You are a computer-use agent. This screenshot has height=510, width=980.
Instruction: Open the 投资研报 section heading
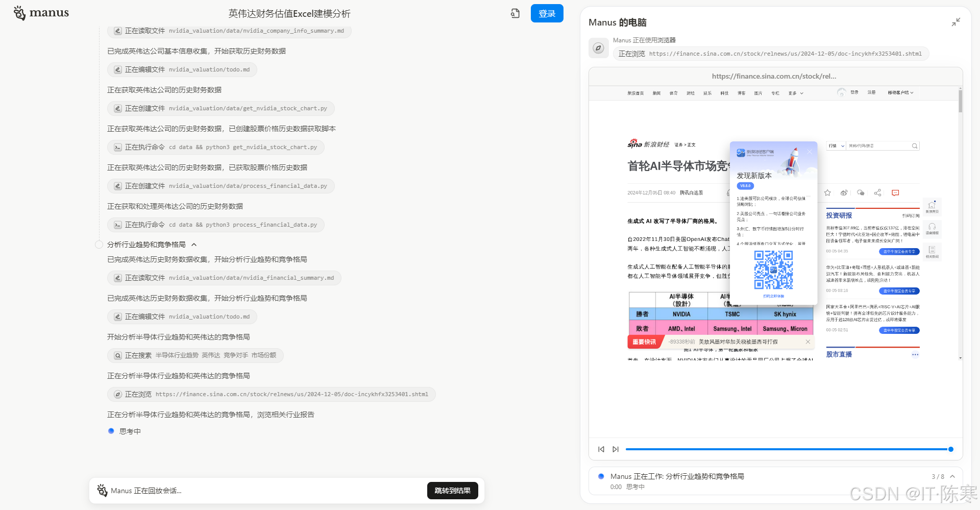pos(839,215)
